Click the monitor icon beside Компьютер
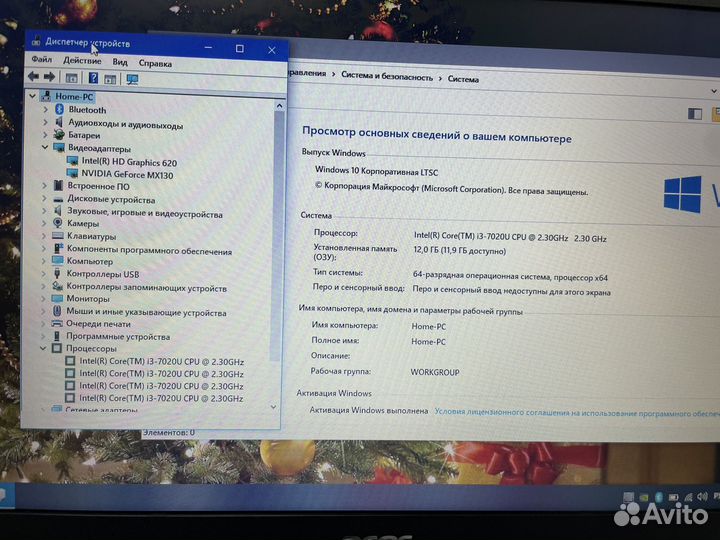This screenshot has height=540, width=720. (x=57, y=260)
